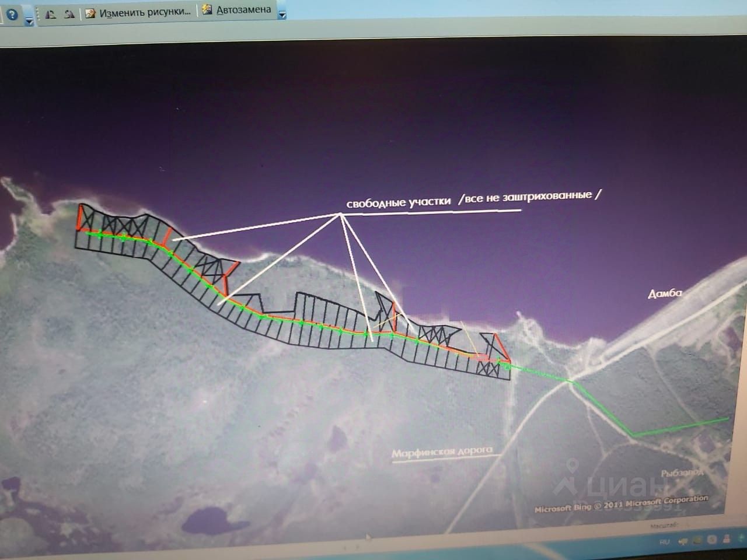Click the green plus tray icon
Screen dimensions: 747x560
tap(741, 538)
